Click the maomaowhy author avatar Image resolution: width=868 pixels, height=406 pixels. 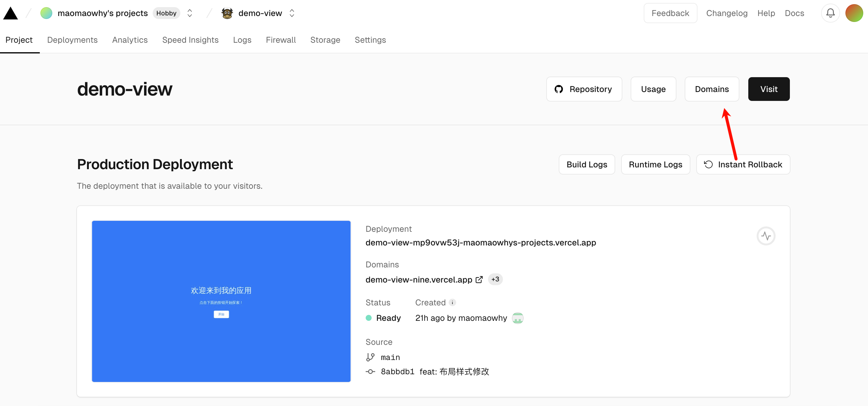click(517, 318)
